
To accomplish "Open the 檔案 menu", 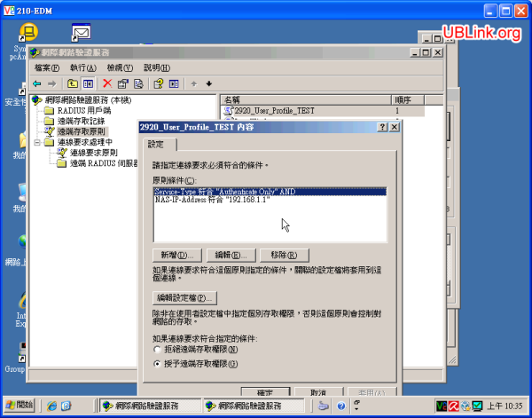I will tap(47, 67).
